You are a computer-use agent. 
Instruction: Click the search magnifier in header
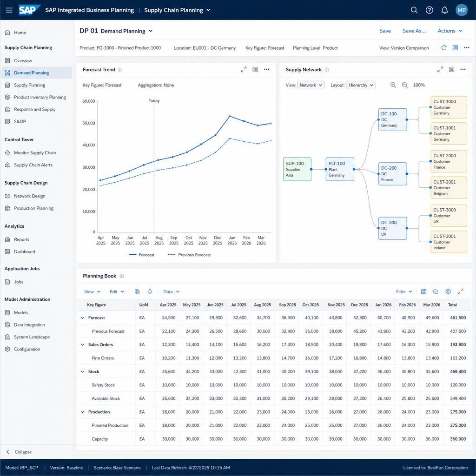click(414, 10)
